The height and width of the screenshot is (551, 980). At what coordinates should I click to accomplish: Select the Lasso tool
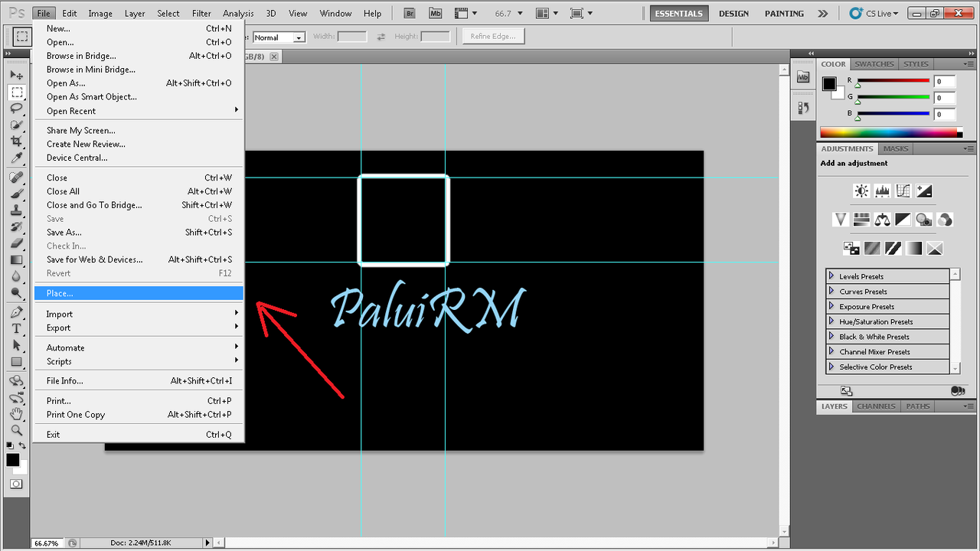click(x=16, y=109)
